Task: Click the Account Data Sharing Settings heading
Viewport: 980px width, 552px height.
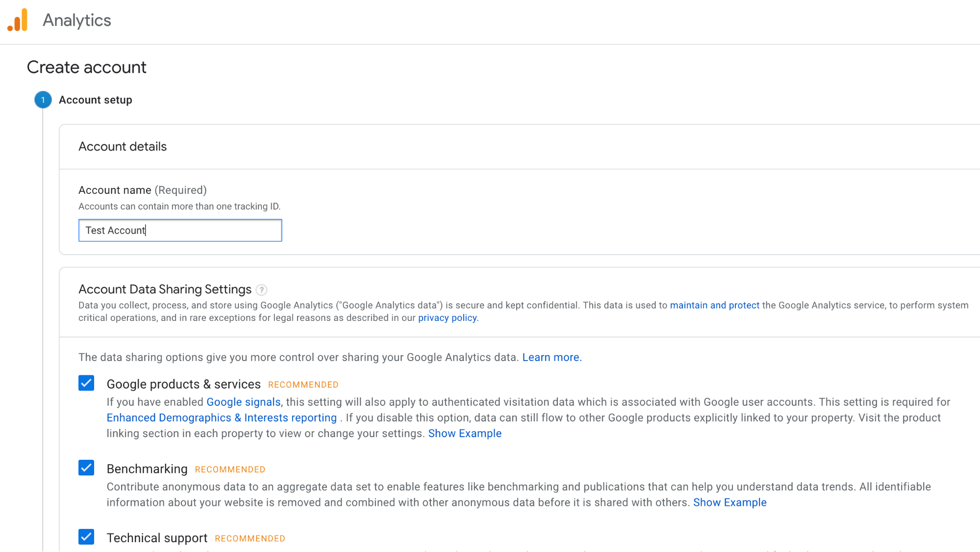Action: pyautogui.click(x=165, y=289)
